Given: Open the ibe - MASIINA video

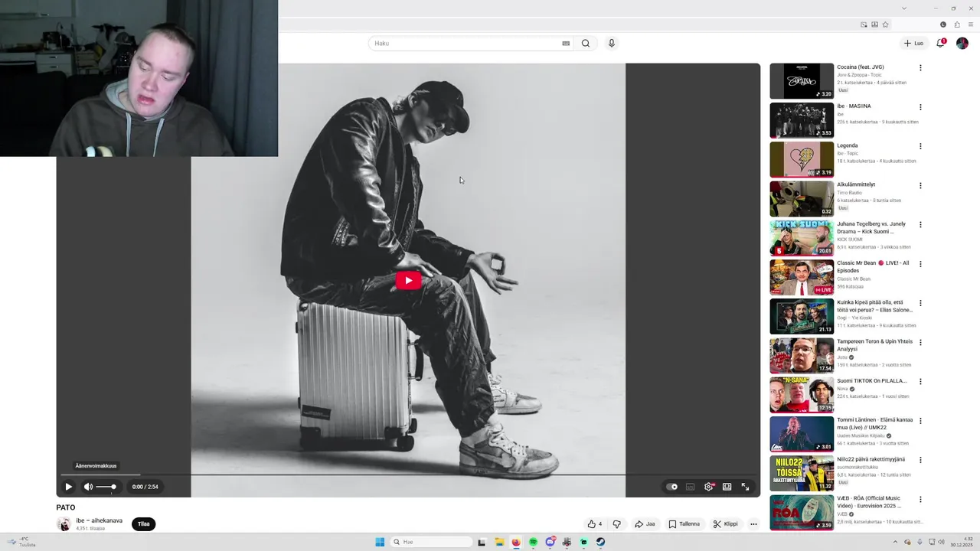Looking at the screenshot, I should [x=802, y=120].
